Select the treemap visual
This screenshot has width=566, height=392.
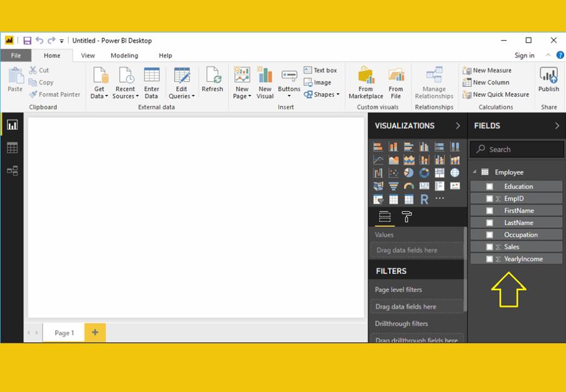[x=440, y=173]
